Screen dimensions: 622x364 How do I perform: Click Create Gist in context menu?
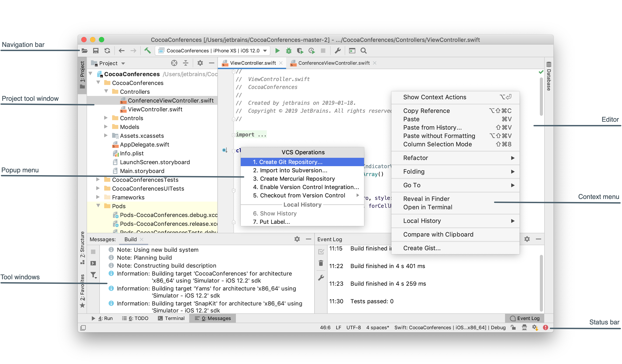click(x=455, y=248)
